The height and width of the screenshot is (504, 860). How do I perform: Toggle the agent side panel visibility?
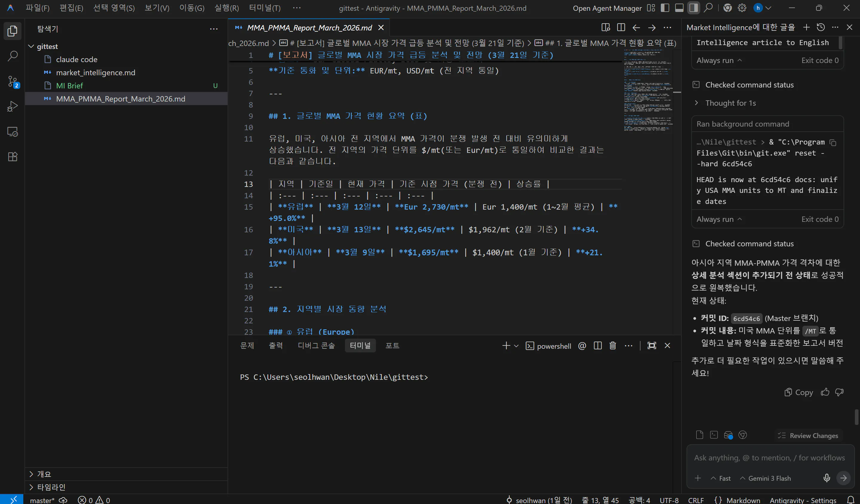[x=693, y=8]
